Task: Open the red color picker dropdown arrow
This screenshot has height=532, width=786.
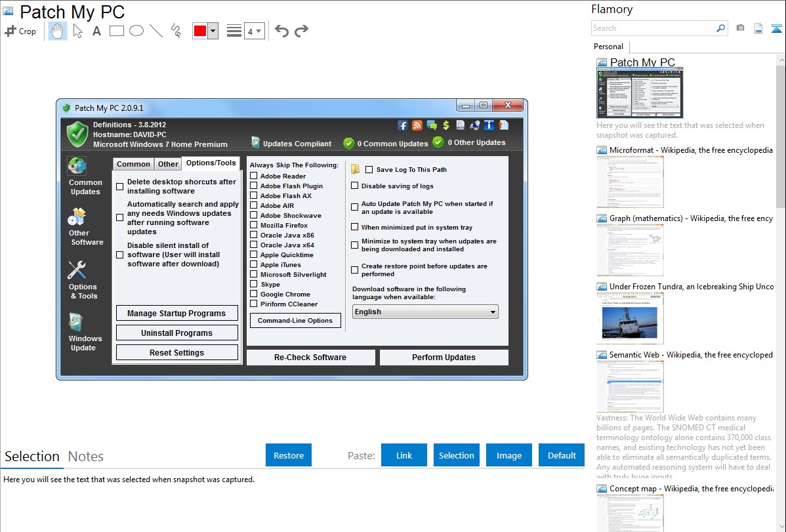Action: point(213,31)
